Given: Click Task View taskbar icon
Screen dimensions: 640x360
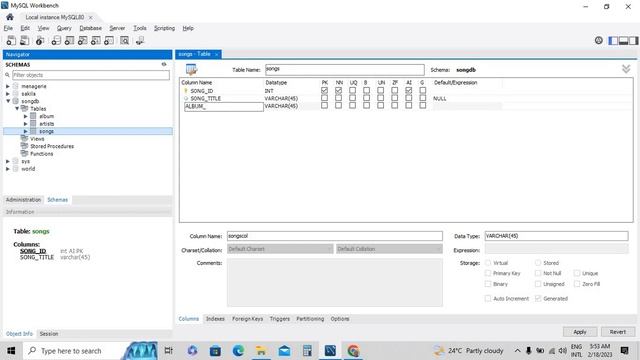Looking at the screenshot, I should click(x=168, y=351).
